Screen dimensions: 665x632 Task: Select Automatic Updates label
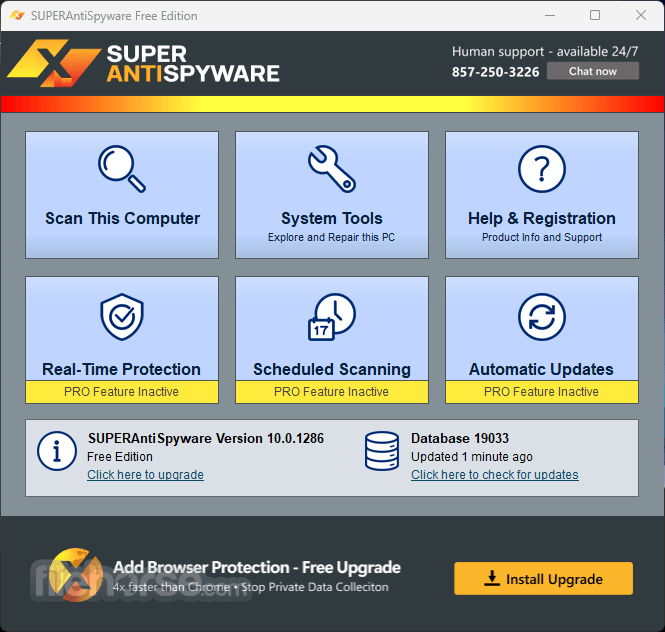pyautogui.click(x=541, y=369)
